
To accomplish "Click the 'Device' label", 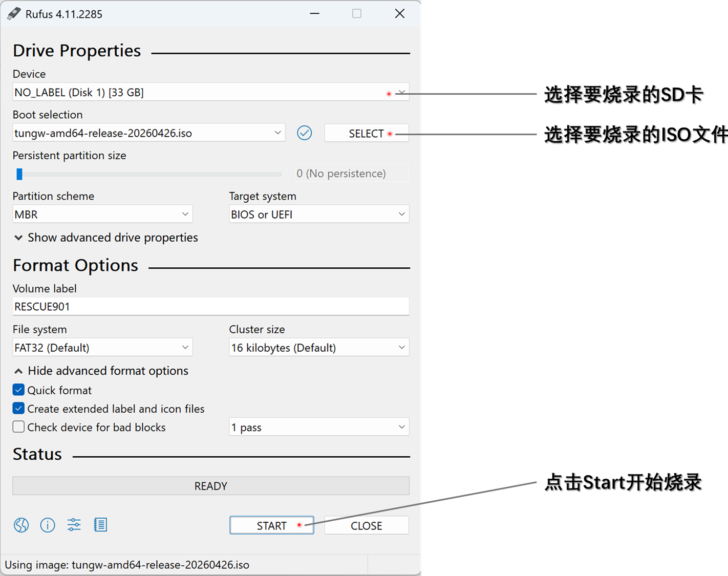I will point(29,74).
